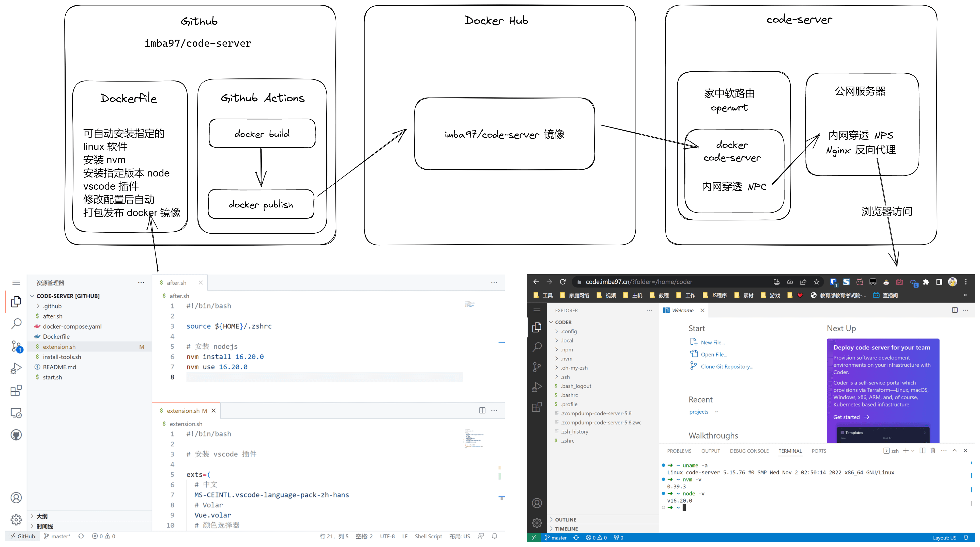Viewport: 980px width, 547px height.
Task: Click the browser address bar URL
Action: [x=639, y=282]
